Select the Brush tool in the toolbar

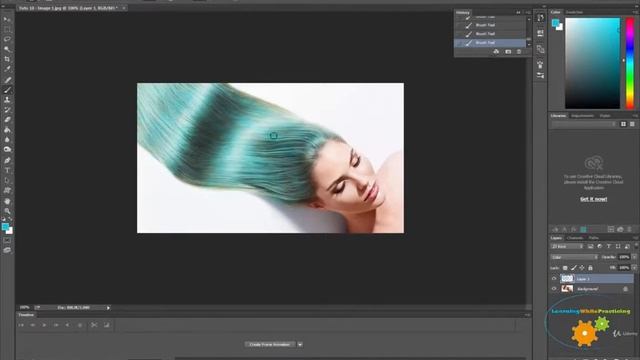7,90
